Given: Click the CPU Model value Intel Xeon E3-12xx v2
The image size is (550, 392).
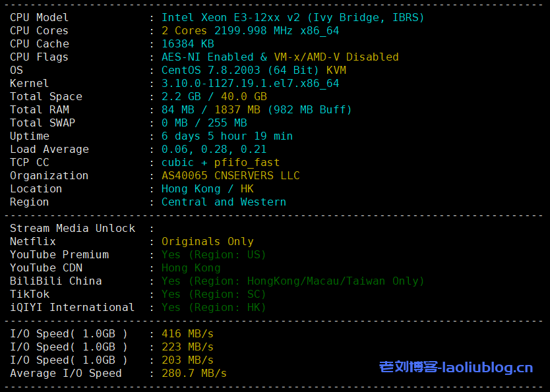Looking at the screenshot, I should pos(231,18).
